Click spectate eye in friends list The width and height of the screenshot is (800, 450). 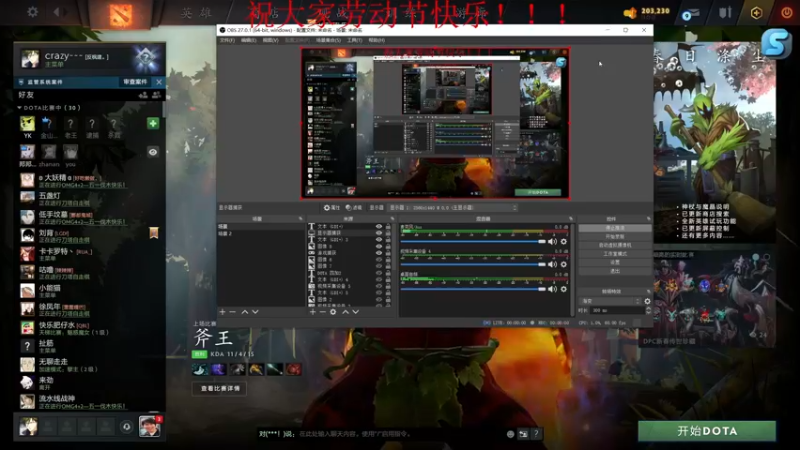point(153,152)
